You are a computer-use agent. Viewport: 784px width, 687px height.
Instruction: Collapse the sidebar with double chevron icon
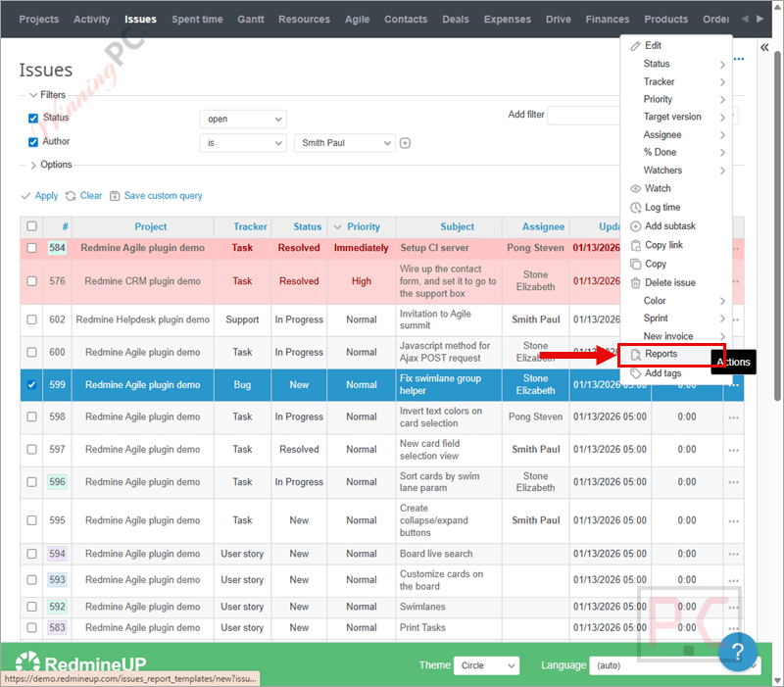coord(764,47)
